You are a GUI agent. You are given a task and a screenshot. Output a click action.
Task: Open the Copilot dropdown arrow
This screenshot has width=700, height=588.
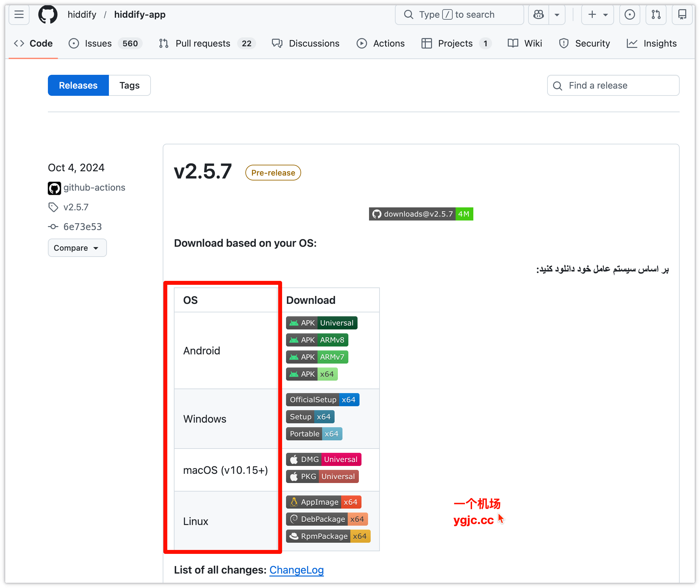(556, 15)
